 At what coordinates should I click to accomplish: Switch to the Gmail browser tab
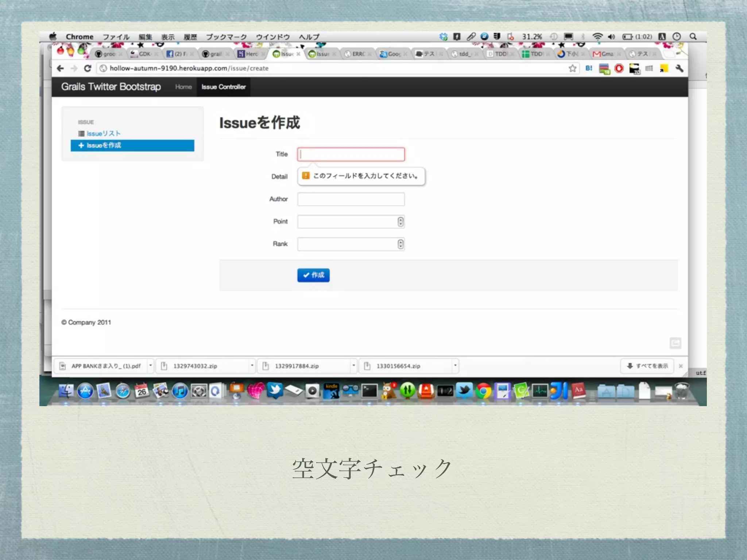tap(604, 54)
